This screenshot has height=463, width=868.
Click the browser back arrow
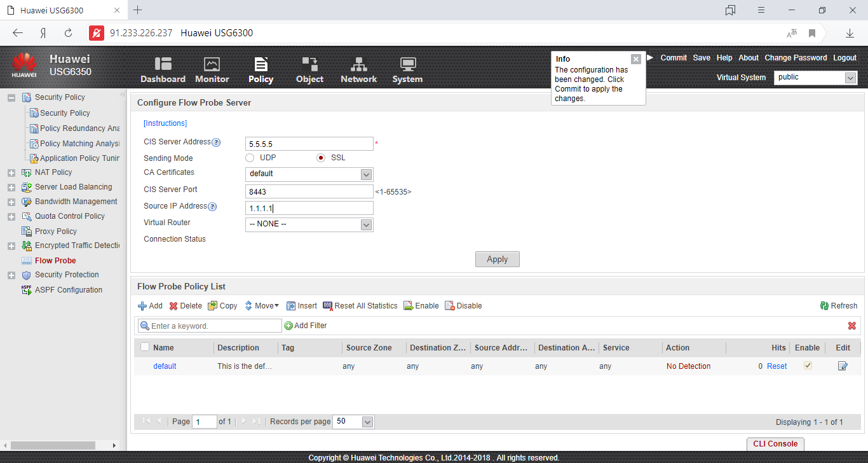pyautogui.click(x=18, y=33)
